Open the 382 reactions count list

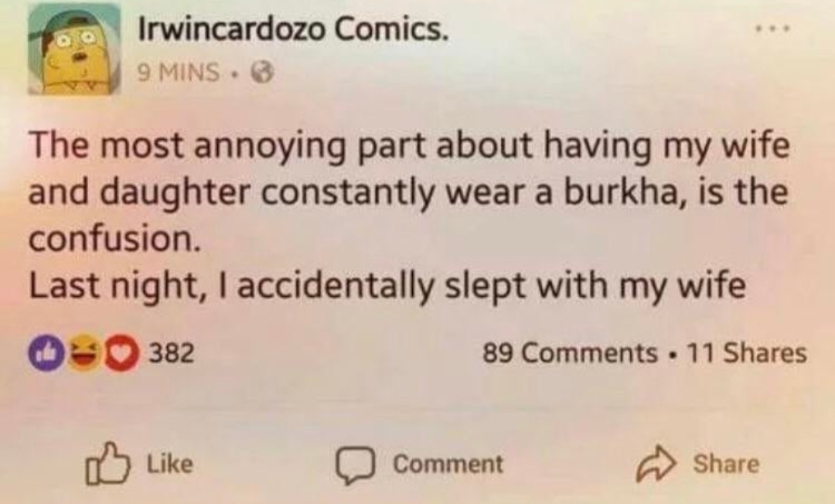pyautogui.click(x=171, y=352)
